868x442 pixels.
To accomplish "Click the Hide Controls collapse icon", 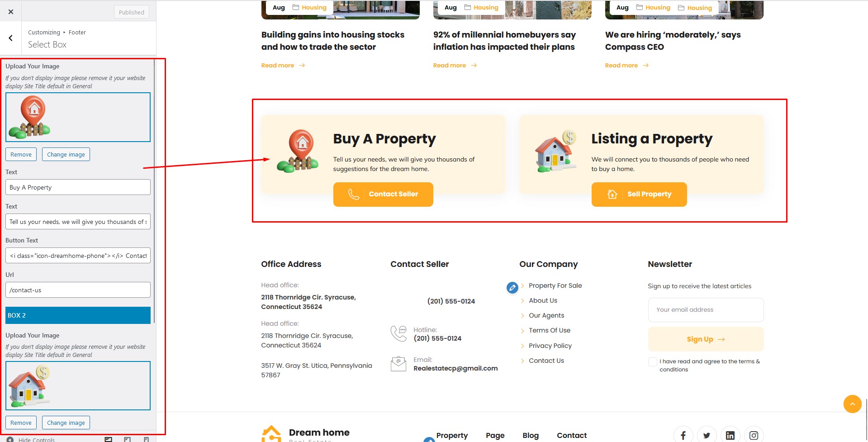I will coord(10,439).
